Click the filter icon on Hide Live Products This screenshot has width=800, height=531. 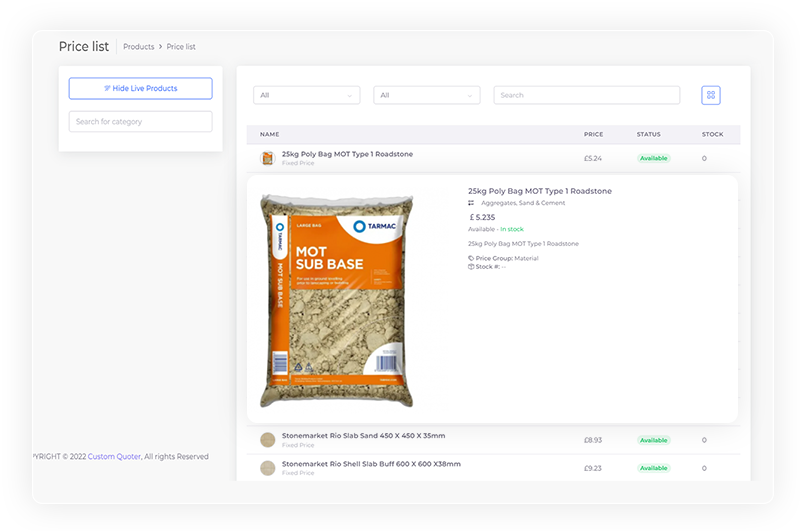107,89
